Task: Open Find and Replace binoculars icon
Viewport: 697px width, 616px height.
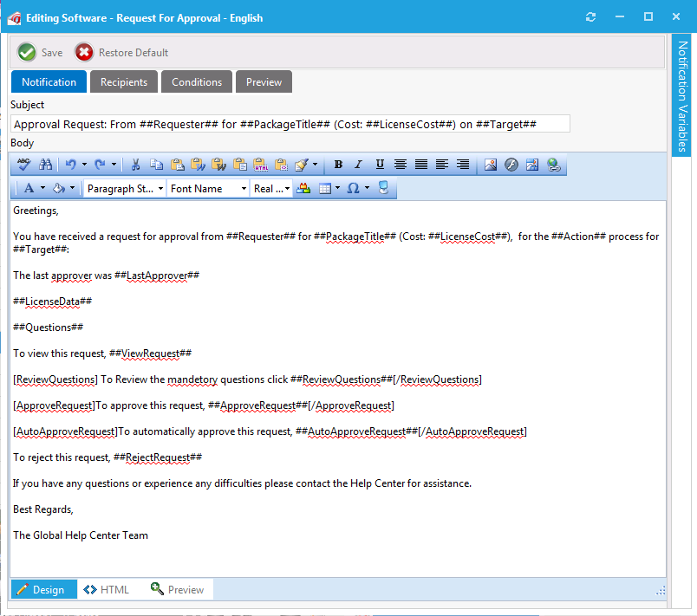Action: pyautogui.click(x=46, y=165)
